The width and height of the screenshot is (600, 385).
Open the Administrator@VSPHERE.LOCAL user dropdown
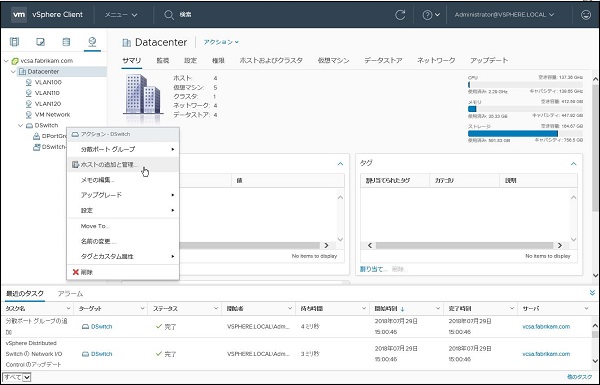pos(504,15)
